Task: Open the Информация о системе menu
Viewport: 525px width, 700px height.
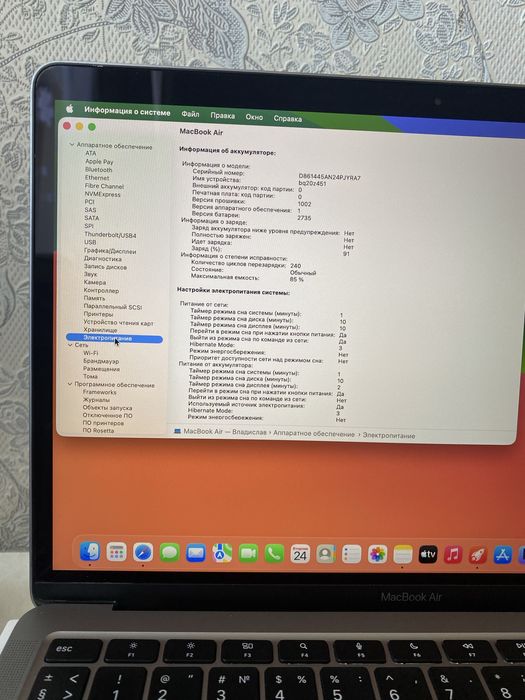Action: (x=127, y=111)
